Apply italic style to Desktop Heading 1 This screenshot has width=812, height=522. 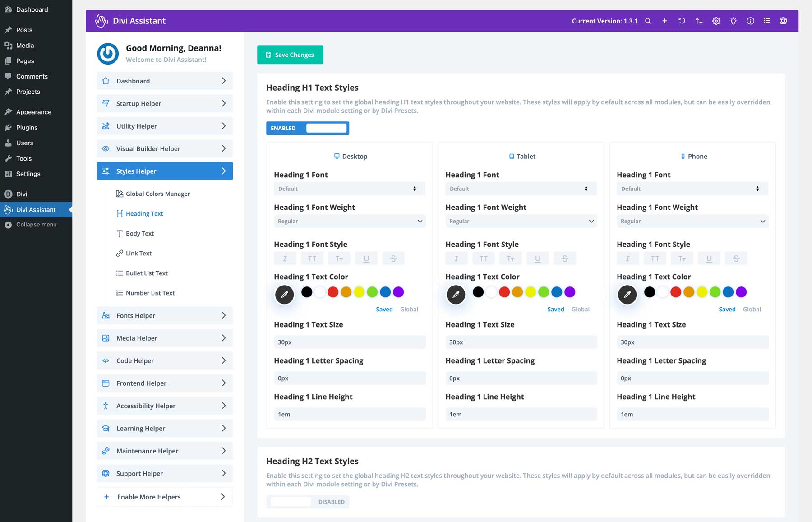[x=285, y=258]
